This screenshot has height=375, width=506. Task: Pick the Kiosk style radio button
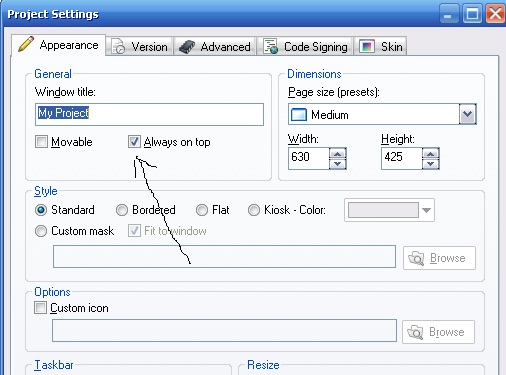pyautogui.click(x=254, y=210)
